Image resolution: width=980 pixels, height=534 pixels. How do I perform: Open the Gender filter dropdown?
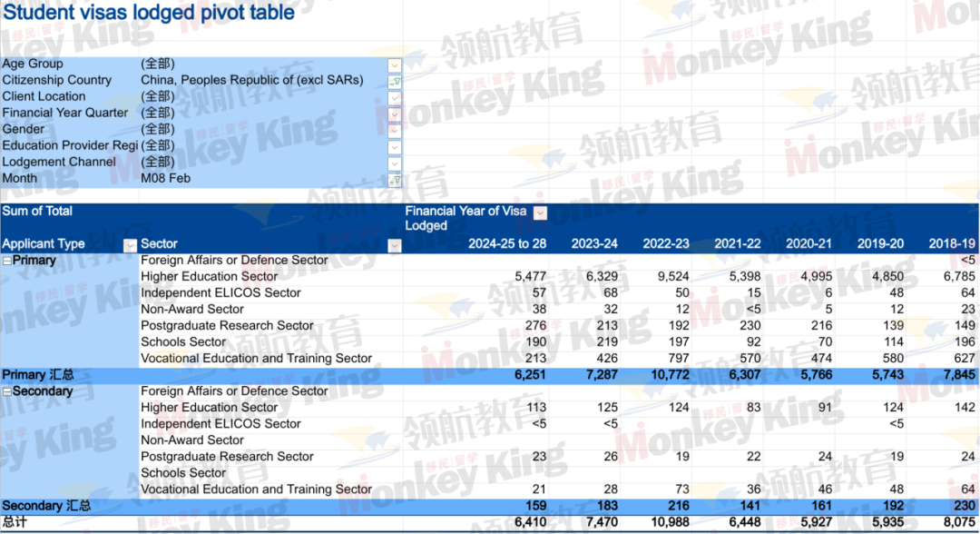(395, 130)
